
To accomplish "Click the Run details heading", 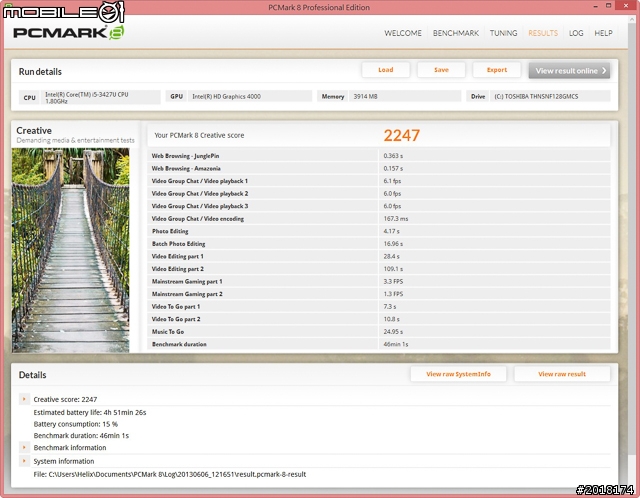I will click(x=40, y=72).
